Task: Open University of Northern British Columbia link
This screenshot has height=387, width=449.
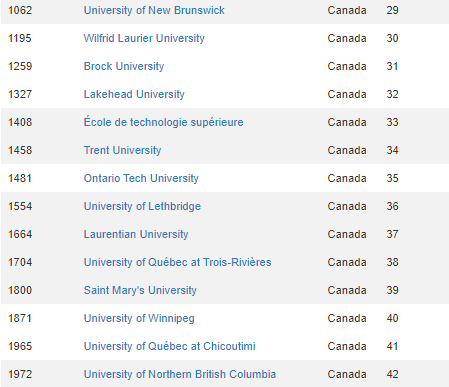Action: pyautogui.click(x=180, y=374)
